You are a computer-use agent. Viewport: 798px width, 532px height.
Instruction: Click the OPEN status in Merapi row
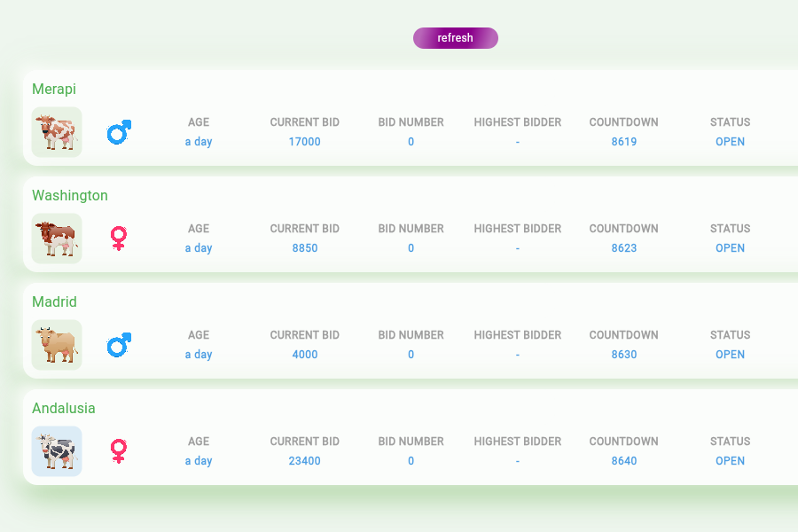[x=731, y=142]
